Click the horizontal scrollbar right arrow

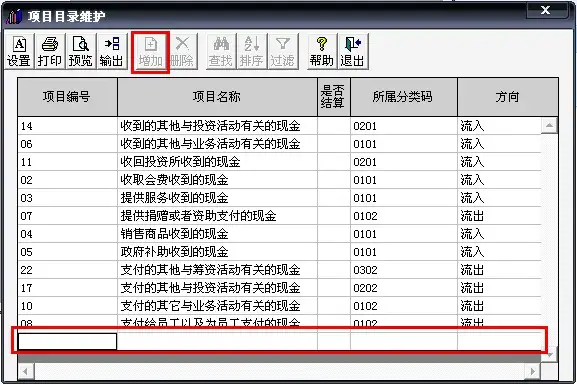[x=532, y=371]
